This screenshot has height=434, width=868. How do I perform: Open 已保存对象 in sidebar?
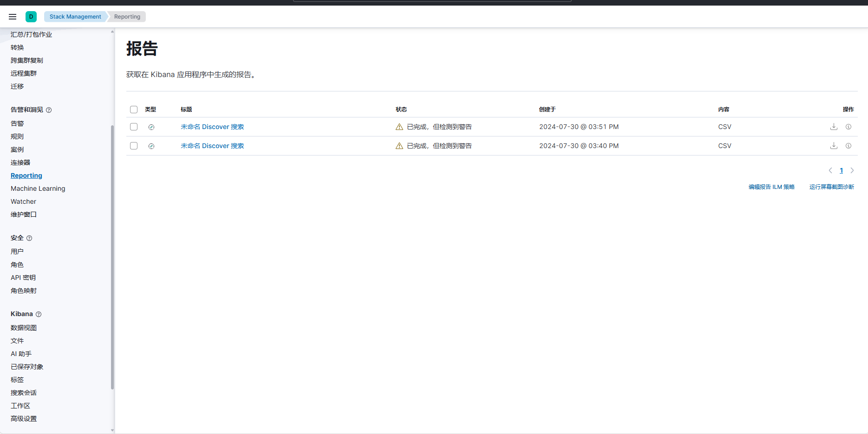pyautogui.click(x=27, y=367)
